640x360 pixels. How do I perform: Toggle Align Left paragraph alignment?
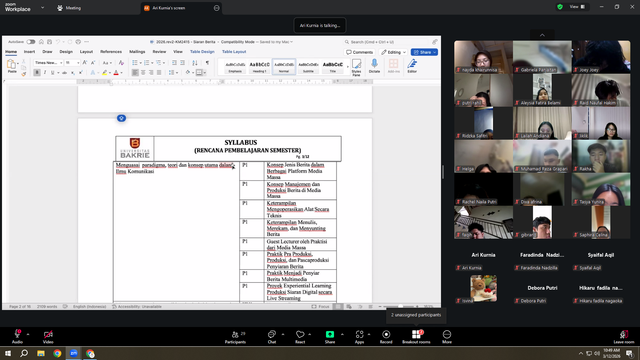[135, 73]
